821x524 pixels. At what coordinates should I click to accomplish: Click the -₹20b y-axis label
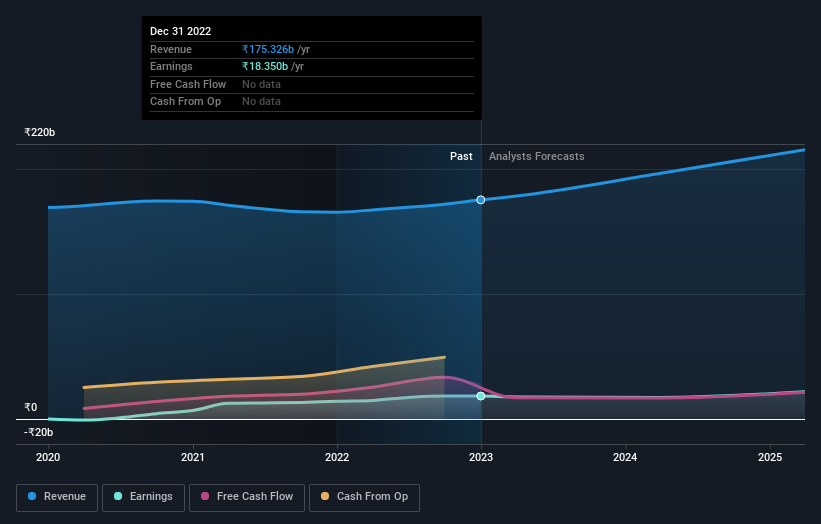click(39, 432)
